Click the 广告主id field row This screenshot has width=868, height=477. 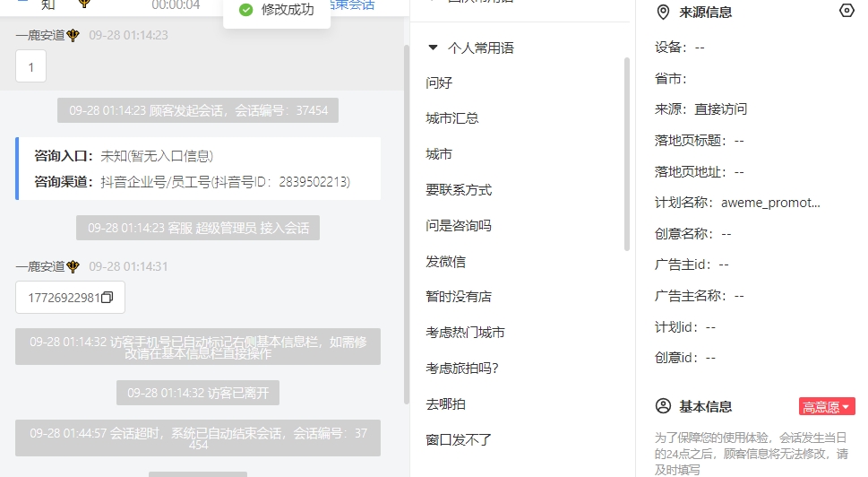pos(692,265)
